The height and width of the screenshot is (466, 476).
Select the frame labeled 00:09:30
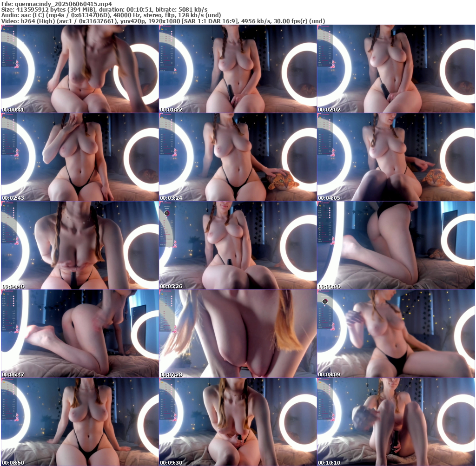pos(238,422)
